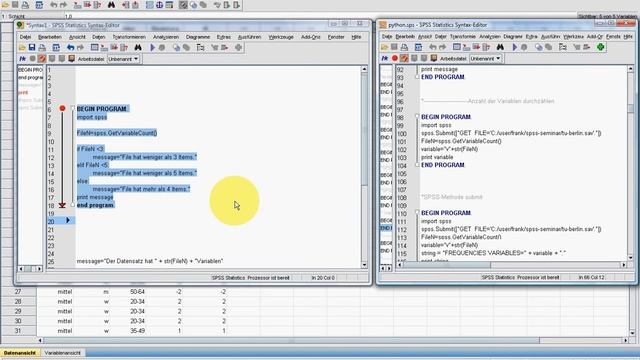Click horizontal scrollbar right arrow in python.sps editor
The height and width of the screenshot is (360, 640).
[x=624, y=265]
